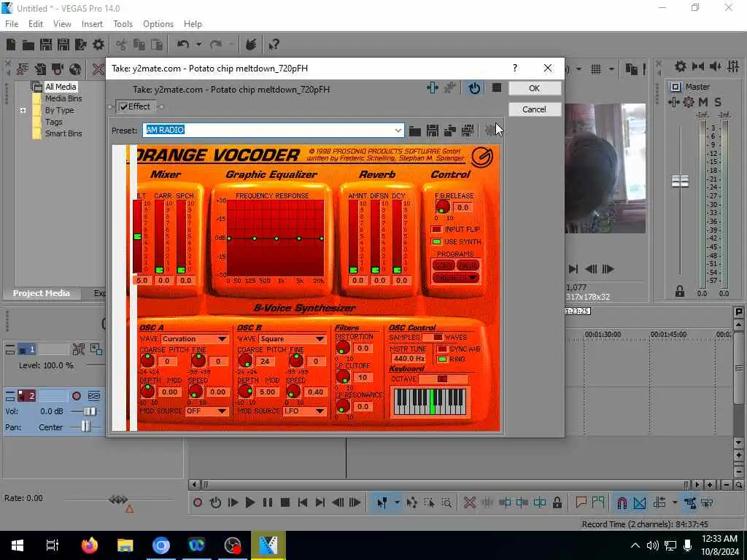Stop playback in transport bar

click(x=285, y=502)
